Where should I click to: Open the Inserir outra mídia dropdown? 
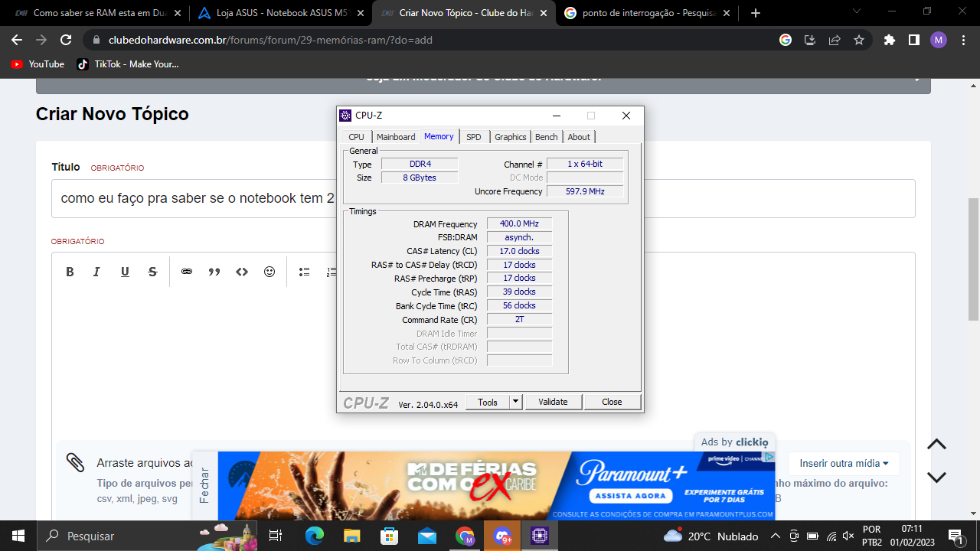844,463
